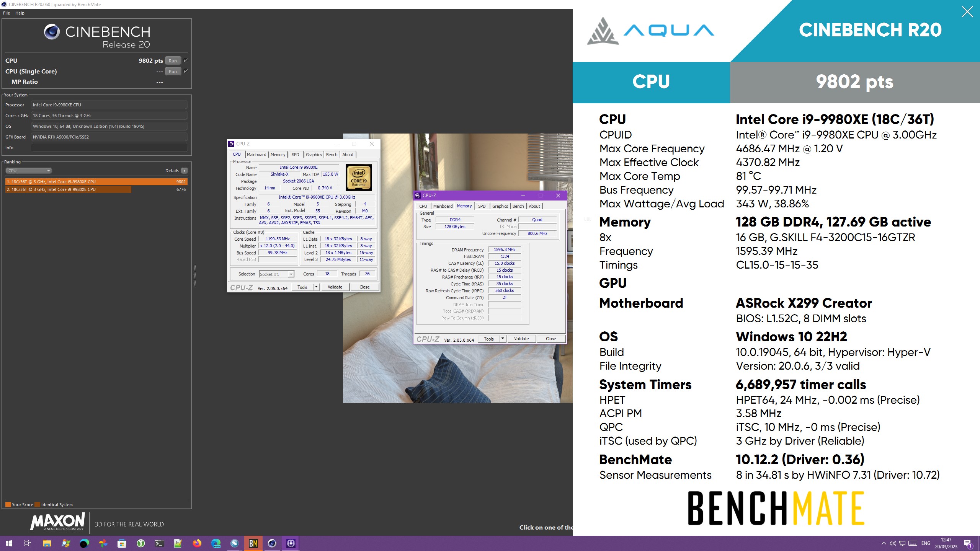Open the magnifier-with-flag taskbar icon

click(x=65, y=543)
